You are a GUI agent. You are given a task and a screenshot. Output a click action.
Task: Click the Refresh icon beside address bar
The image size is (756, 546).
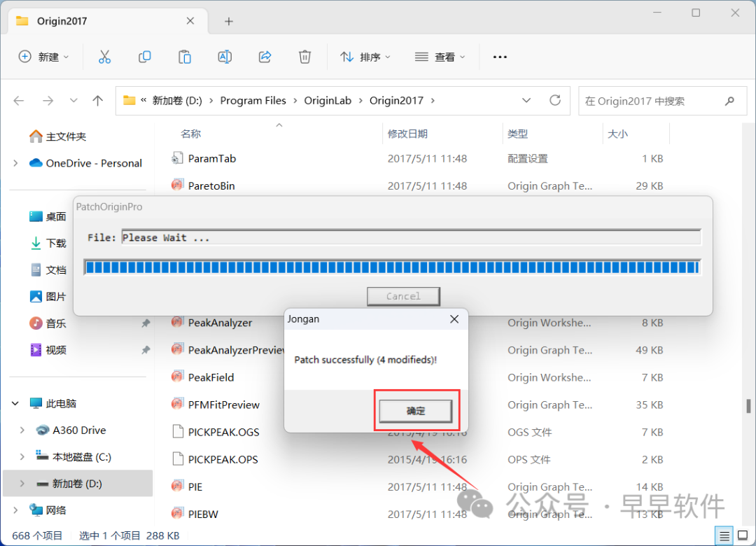[555, 100]
